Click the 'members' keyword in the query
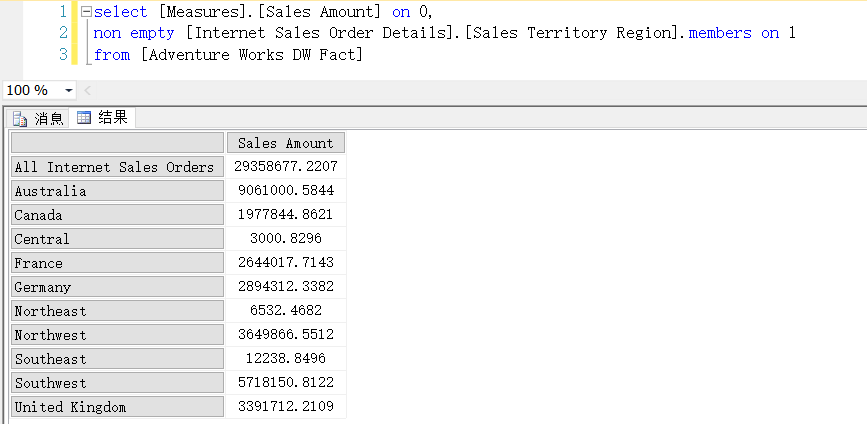Screen dimensions: 867x424 pyautogui.click(x=720, y=33)
